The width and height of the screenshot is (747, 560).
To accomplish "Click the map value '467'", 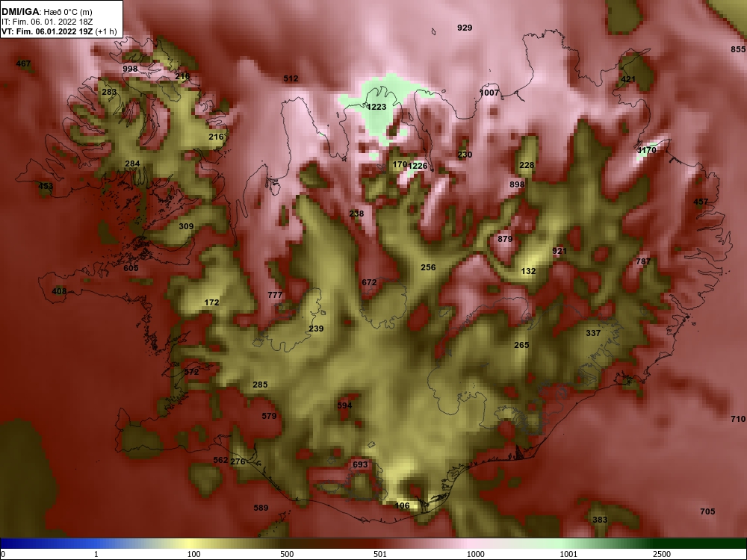I will [23, 63].
